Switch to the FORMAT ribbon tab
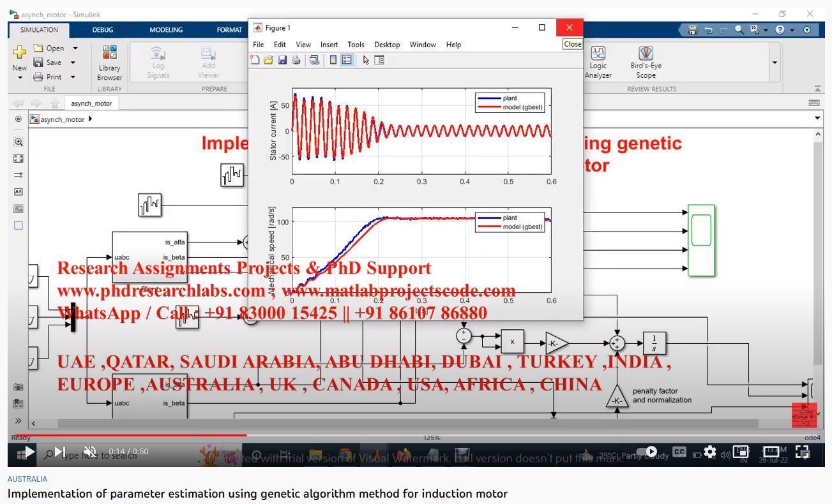 point(229,30)
